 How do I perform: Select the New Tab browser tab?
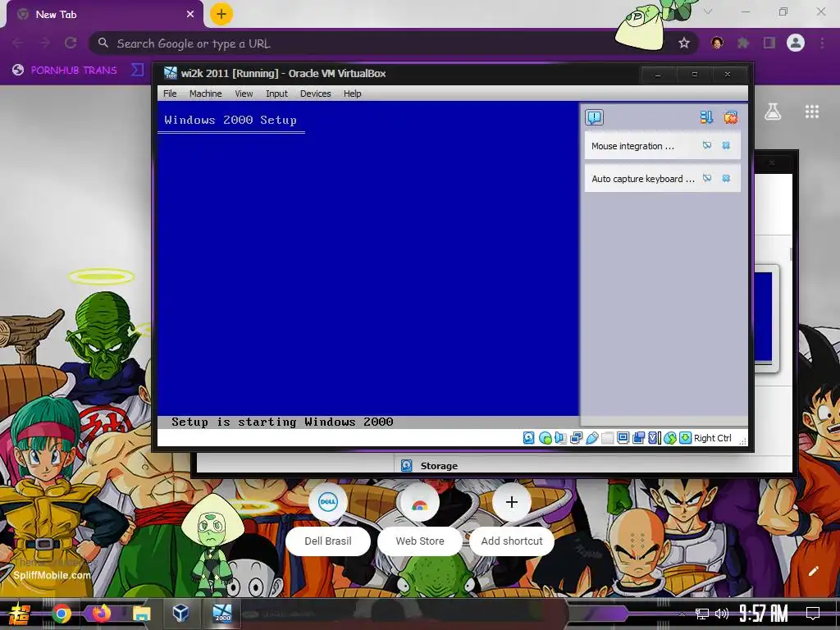[x=105, y=15]
